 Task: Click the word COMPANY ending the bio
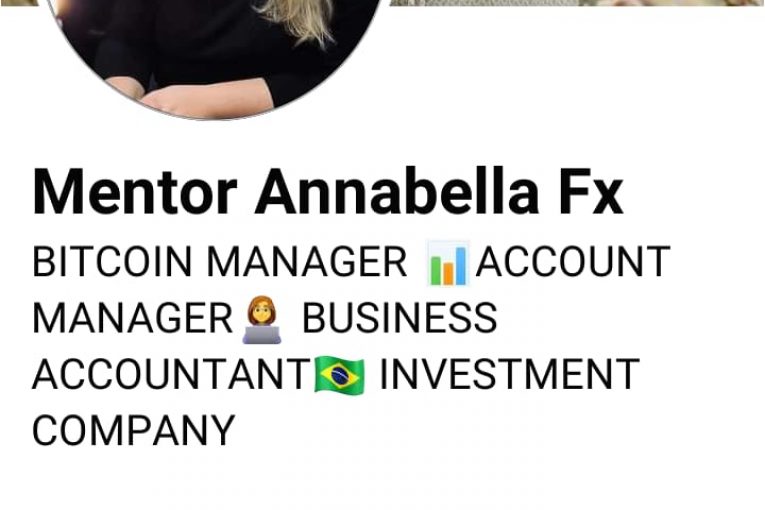134,430
